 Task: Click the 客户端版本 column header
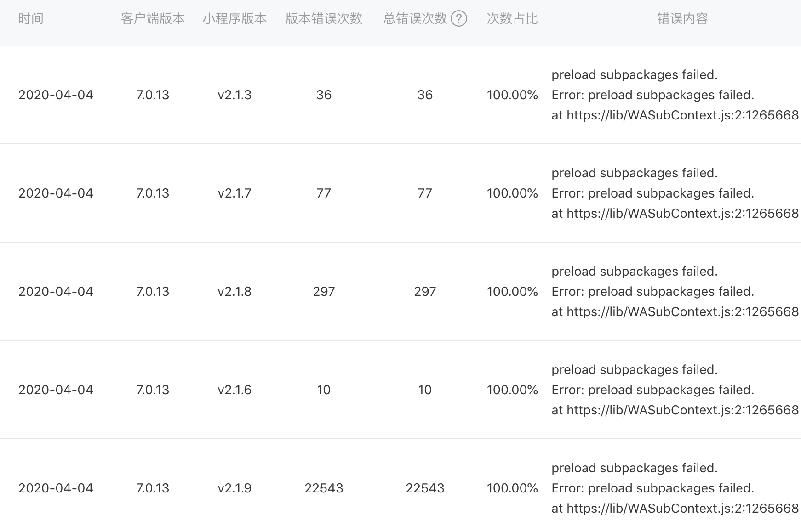[153, 19]
